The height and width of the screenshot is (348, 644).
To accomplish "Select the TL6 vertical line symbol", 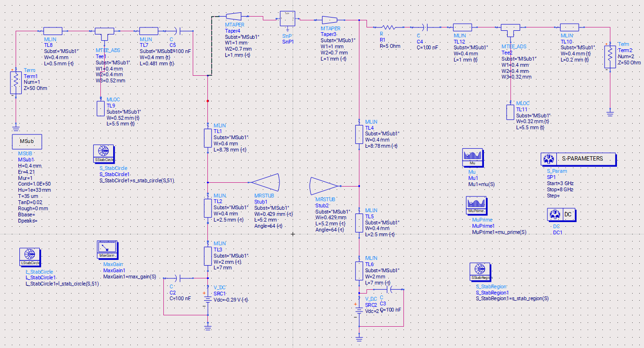I will click(359, 270).
